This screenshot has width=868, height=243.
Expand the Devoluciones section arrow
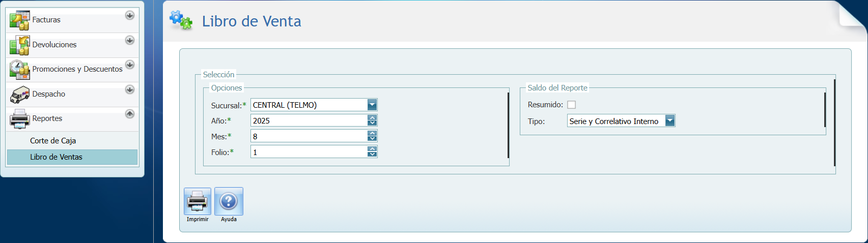point(130,40)
